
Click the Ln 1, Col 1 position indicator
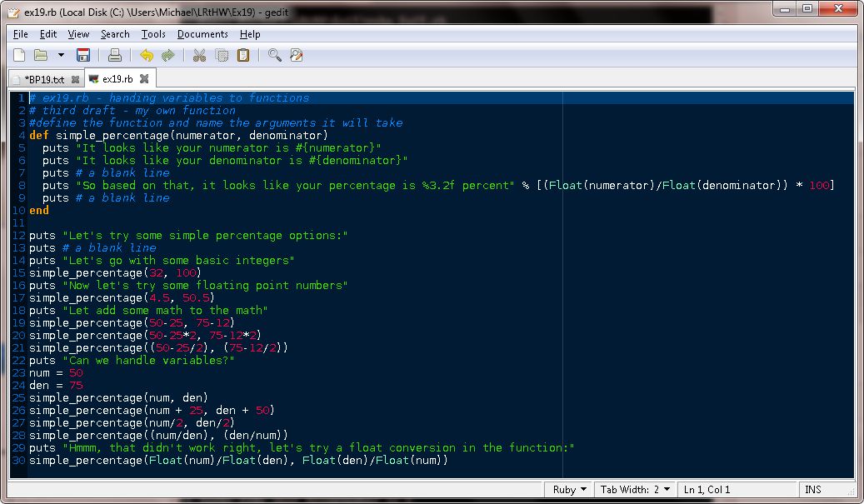point(706,489)
